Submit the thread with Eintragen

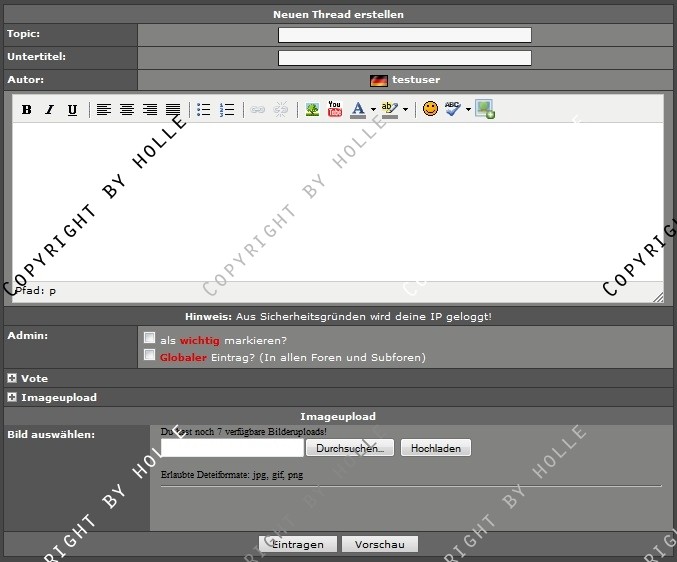click(x=297, y=544)
